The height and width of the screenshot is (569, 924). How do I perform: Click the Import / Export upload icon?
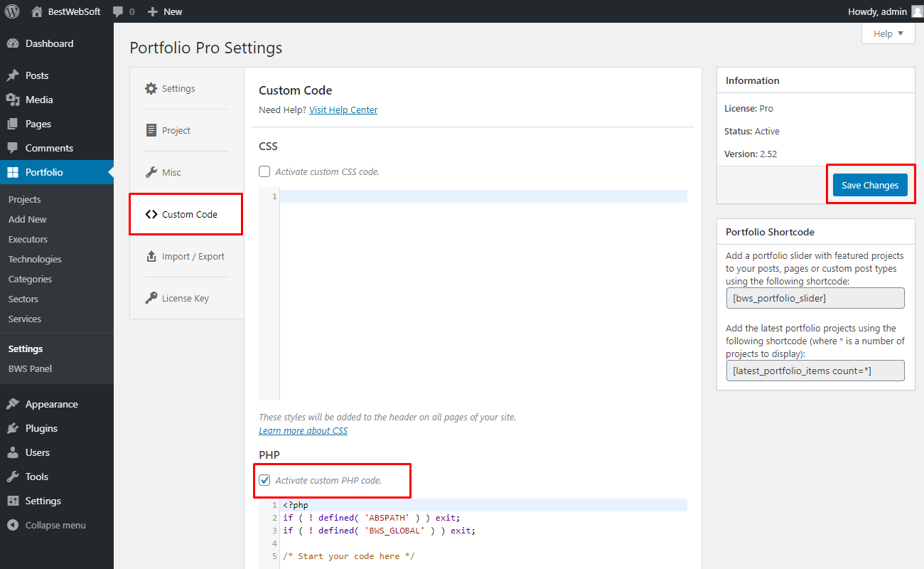tap(151, 256)
